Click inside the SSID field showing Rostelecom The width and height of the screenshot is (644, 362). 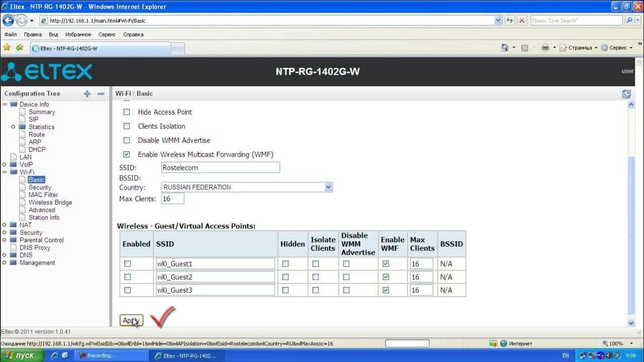click(220, 167)
